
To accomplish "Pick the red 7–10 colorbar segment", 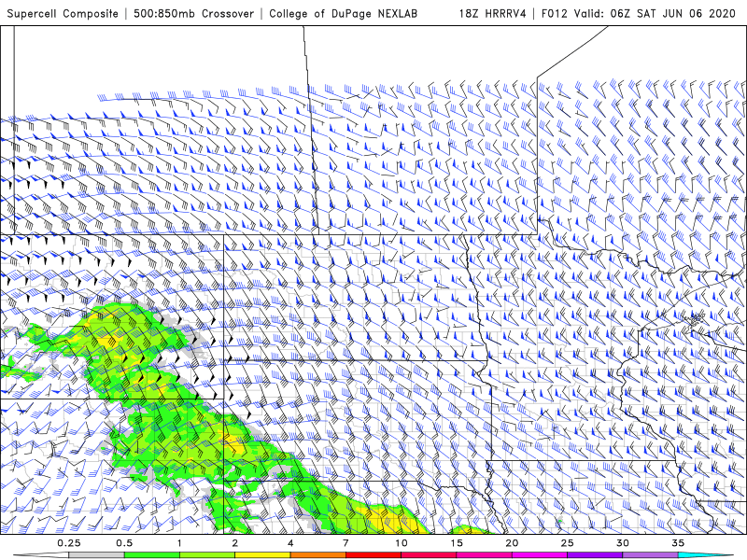I will (373, 555).
